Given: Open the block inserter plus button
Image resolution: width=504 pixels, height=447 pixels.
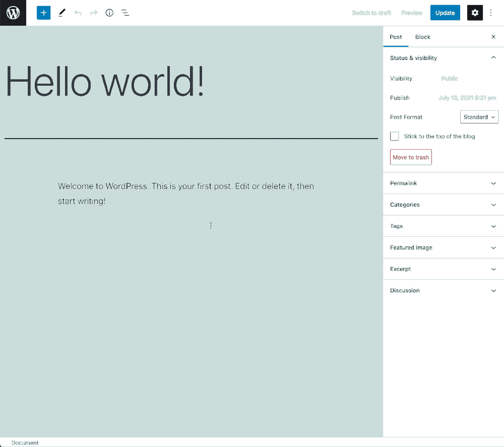Looking at the screenshot, I should coord(44,13).
